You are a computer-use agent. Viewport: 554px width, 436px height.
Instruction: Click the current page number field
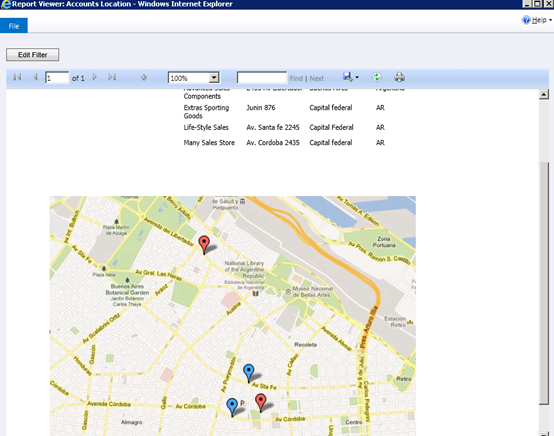coord(57,78)
